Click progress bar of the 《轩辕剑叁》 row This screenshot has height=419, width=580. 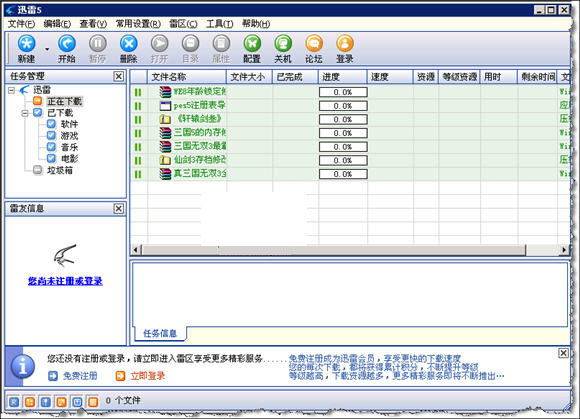[343, 119]
